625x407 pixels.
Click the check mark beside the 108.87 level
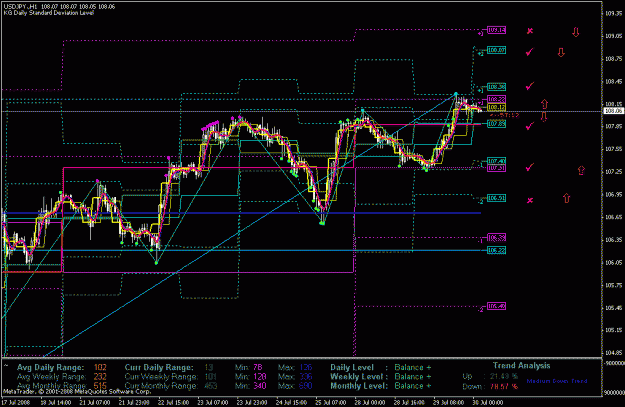[x=529, y=52]
